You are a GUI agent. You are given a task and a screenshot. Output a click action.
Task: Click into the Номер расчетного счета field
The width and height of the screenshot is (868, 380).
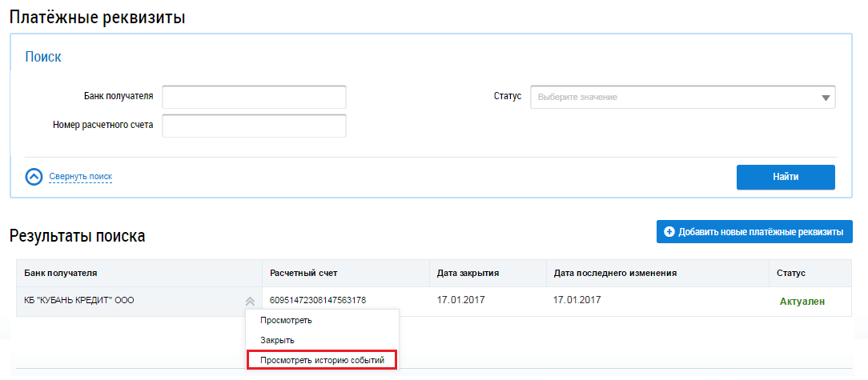point(254,126)
